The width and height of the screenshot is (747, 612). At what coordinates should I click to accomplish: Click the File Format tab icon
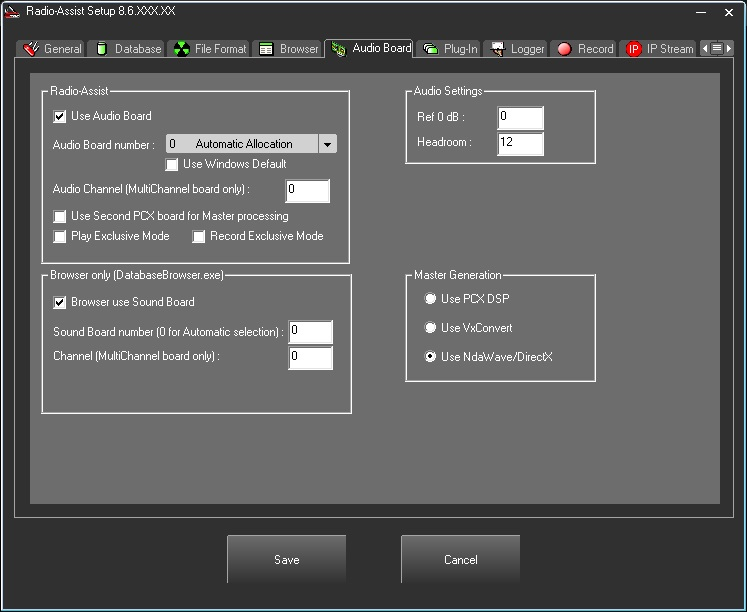[x=181, y=49]
